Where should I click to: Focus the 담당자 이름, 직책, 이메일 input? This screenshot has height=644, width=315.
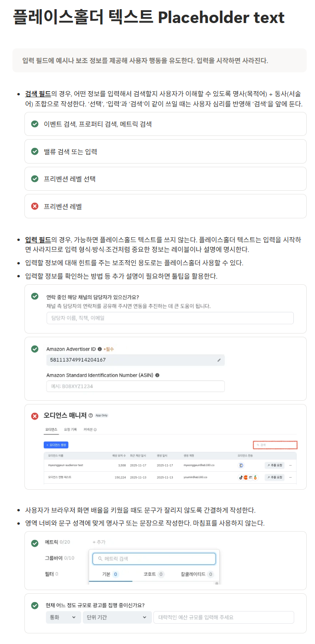click(170, 318)
